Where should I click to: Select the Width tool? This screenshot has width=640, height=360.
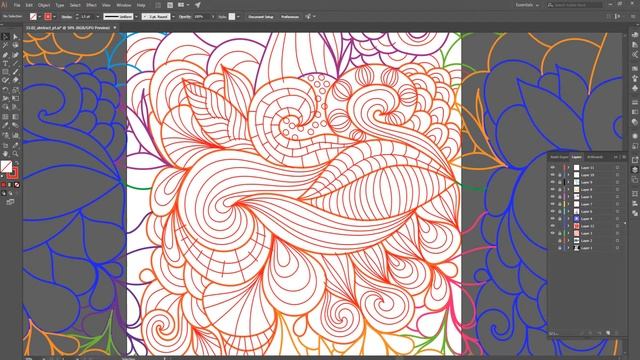[x=5, y=98]
